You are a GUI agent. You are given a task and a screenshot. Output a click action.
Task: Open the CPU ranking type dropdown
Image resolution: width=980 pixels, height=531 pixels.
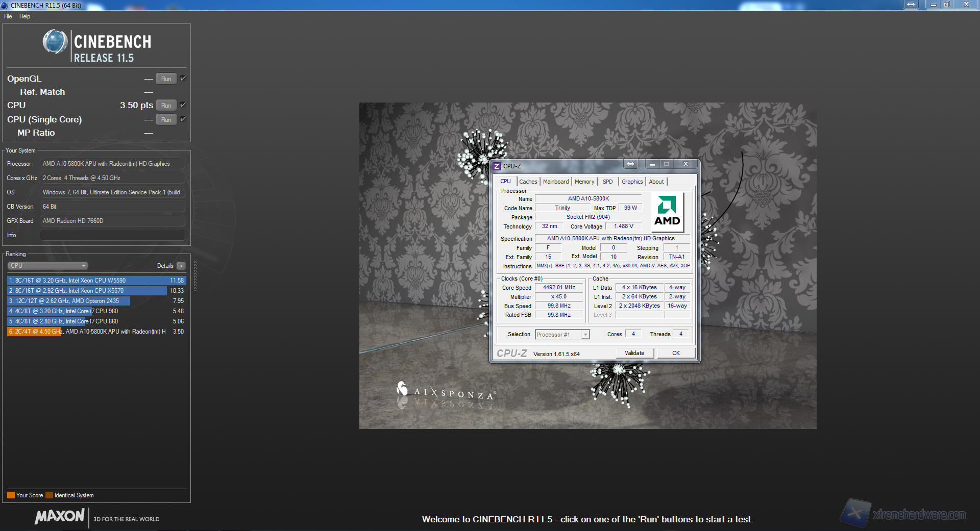(48, 266)
